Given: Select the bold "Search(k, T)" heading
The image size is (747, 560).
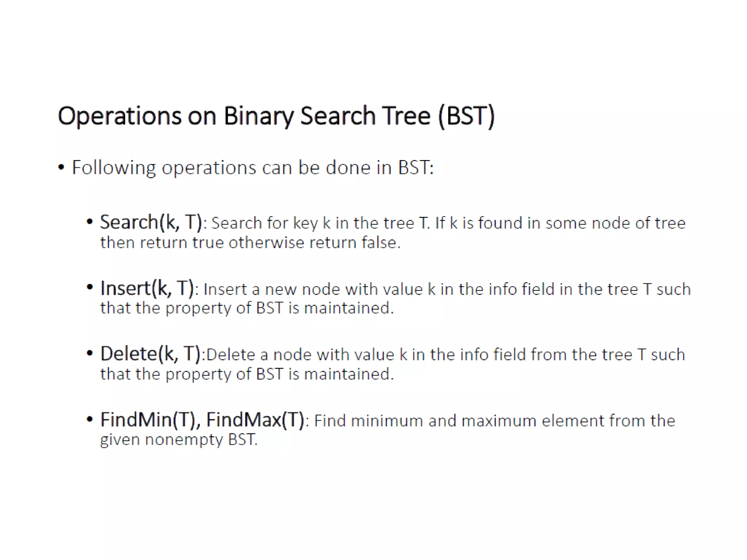Looking at the screenshot, I should coord(151,222).
